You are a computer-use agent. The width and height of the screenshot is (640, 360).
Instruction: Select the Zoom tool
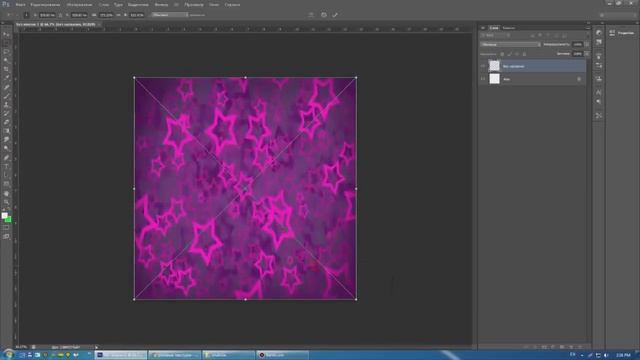point(6,202)
